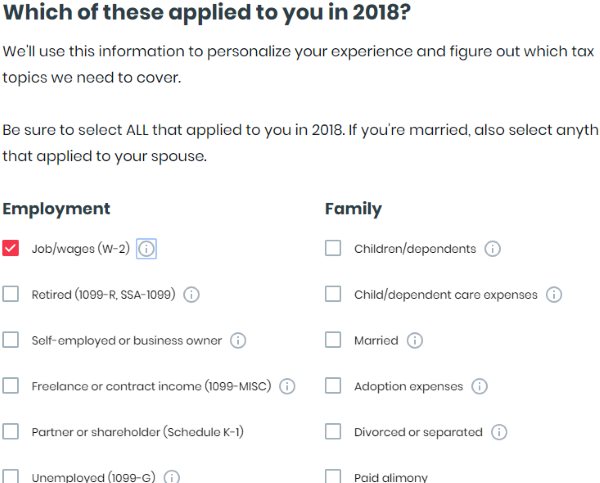Viewport: 600px width, 483px height.
Task: Uncheck the Job/wages (W-2) checkbox
Action: point(11,249)
